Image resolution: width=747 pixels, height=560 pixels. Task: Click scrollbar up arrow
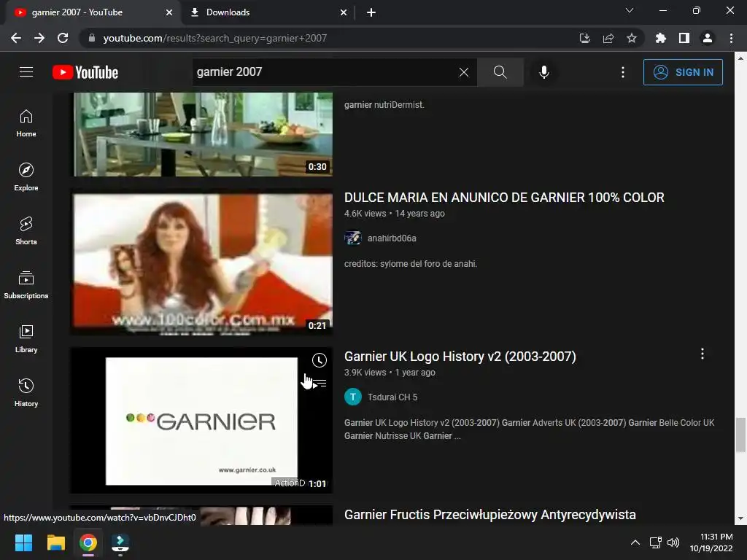pyautogui.click(x=740, y=59)
